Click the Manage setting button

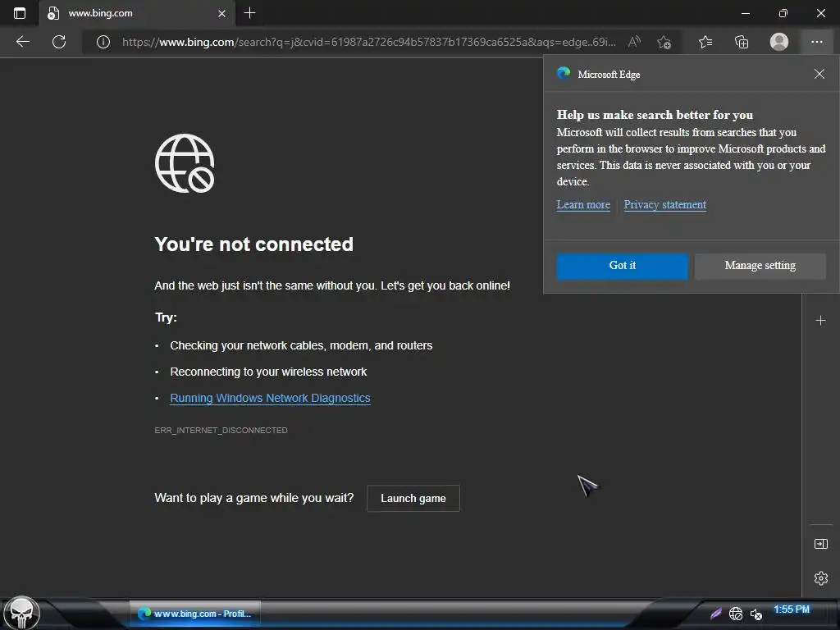pyautogui.click(x=760, y=266)
